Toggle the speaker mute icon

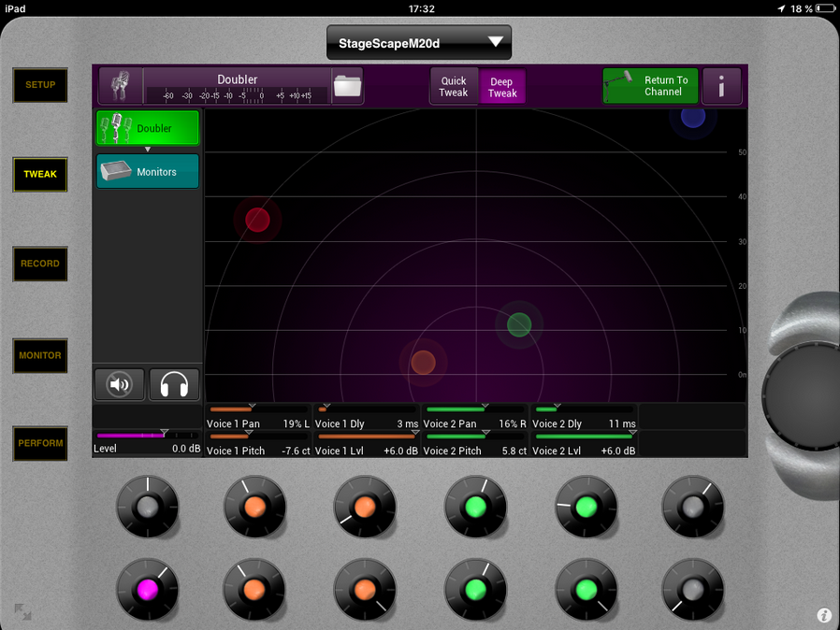click(120, 384)
